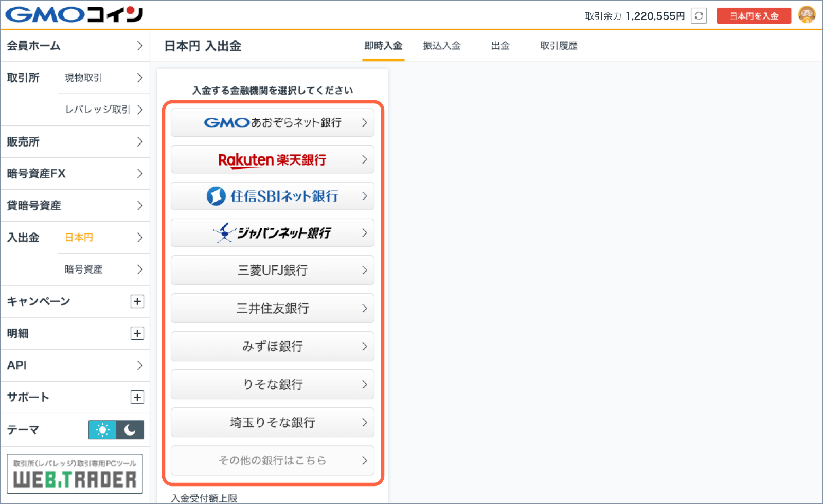Click the 日本円 入出金 page heading
Screen dimensions: 823x504
point(203,46)
